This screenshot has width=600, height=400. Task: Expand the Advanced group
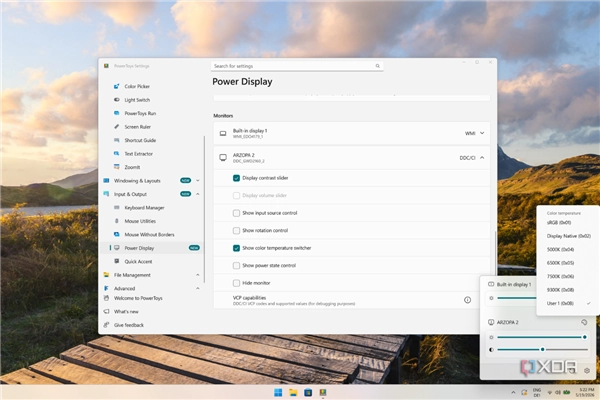click(x=197, y=288)
